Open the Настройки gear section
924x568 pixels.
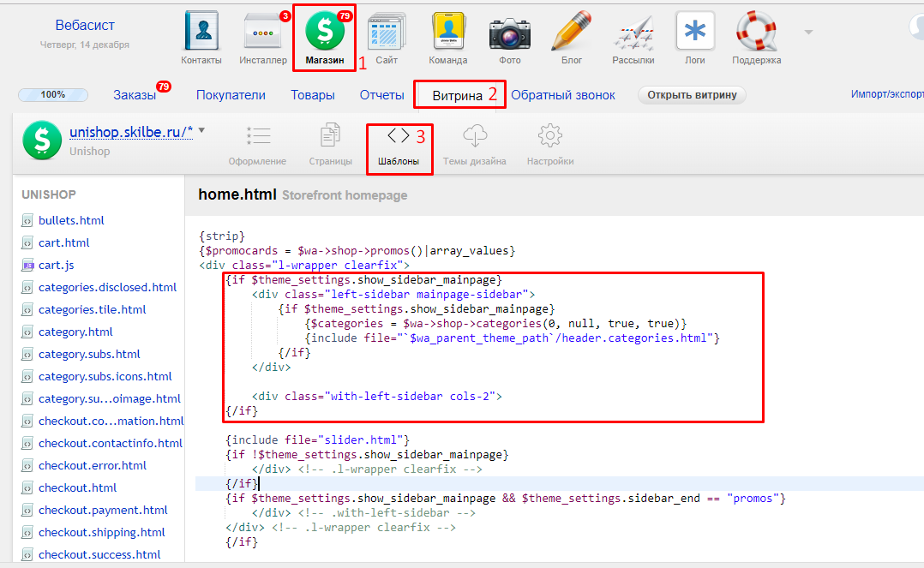click(549, 146)
